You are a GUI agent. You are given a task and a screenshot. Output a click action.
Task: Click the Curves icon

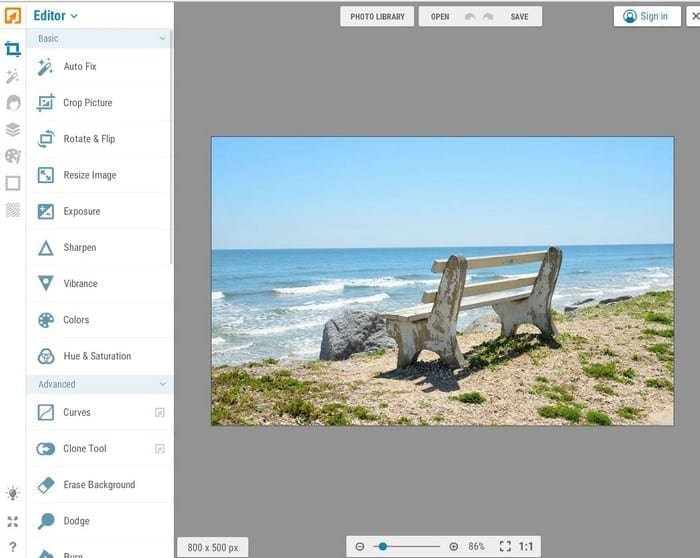(x=46, y=412)
